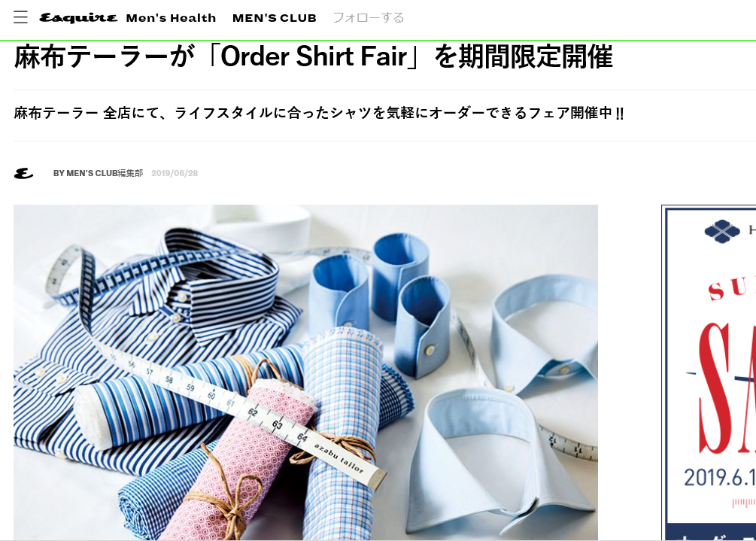This screenshot has width=756, height=541.
Task: Click the department store crest logo in ad
Action: [721, 232]
